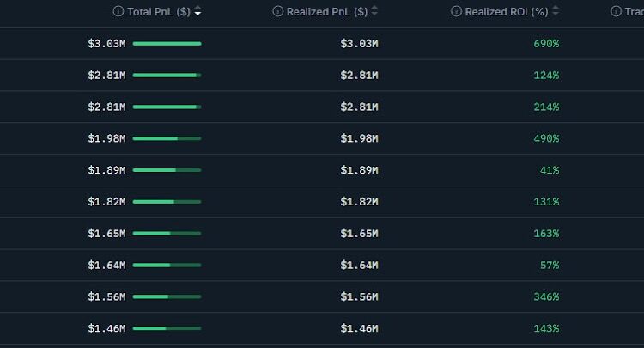Click the $1.65M Realized PnL value
The image size is (644, 348).
359,234
